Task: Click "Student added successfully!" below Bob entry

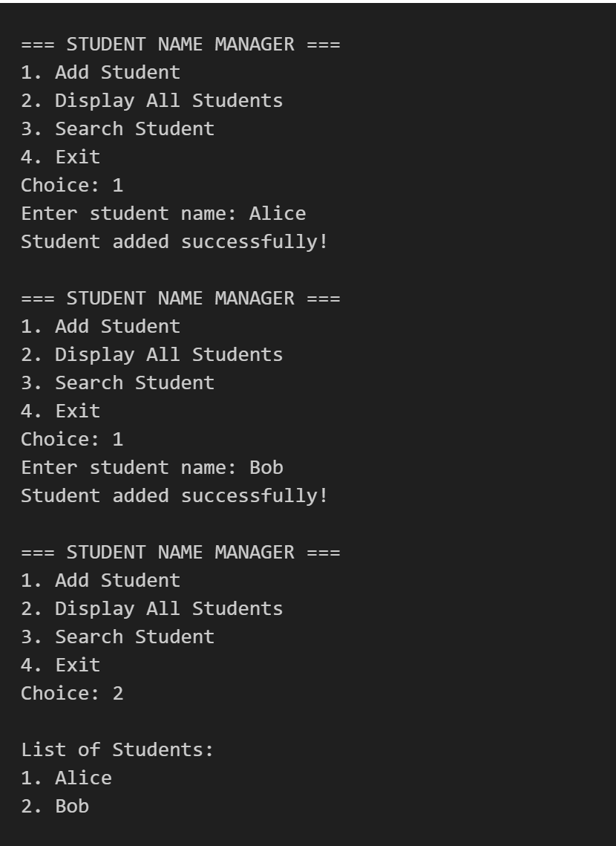Action: [x=174, y=496]
